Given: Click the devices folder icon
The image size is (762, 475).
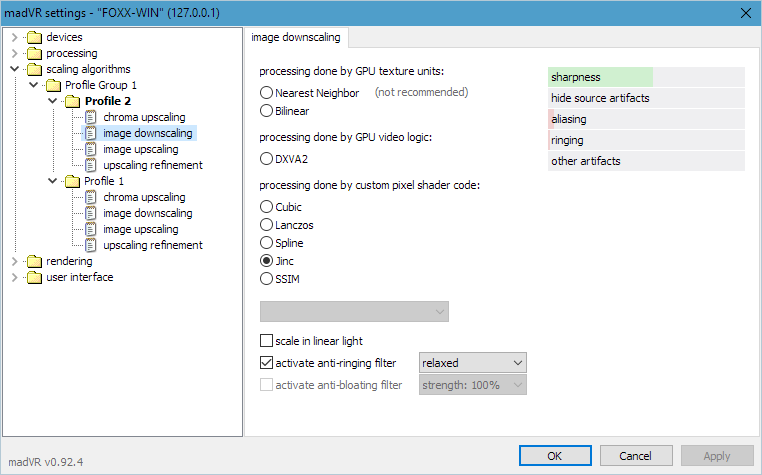Looking at the screenshot, I should pos(35,37).
